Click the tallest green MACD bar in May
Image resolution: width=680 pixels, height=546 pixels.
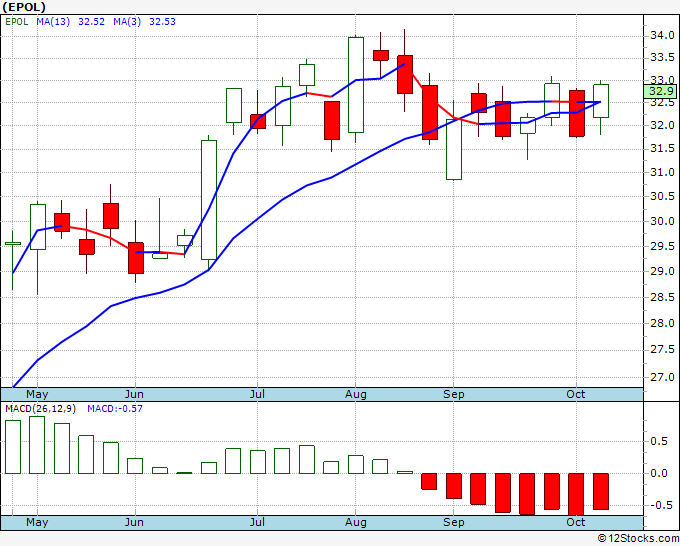pos(37,445)
